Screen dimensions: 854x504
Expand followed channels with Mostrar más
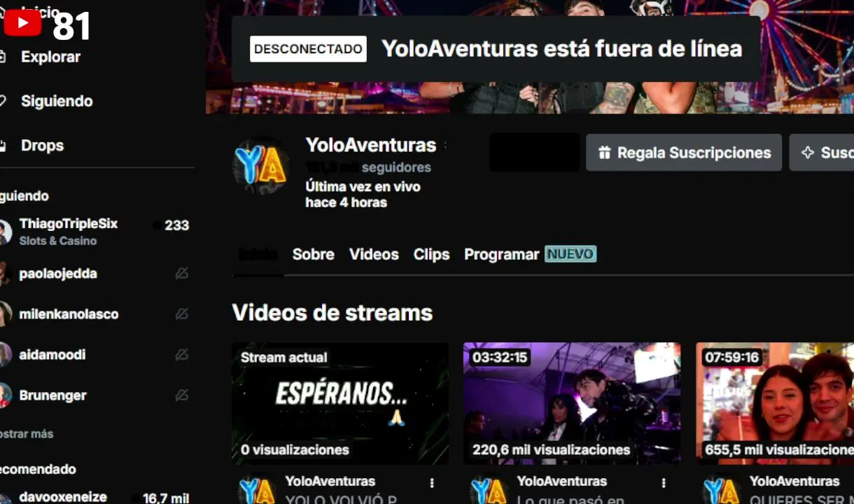tap(27, 433)
